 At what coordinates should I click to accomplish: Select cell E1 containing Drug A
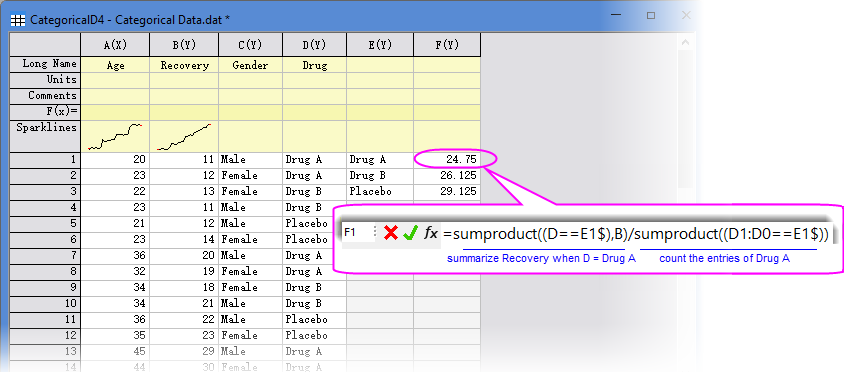pyautogui.click(x=380, y=160)
